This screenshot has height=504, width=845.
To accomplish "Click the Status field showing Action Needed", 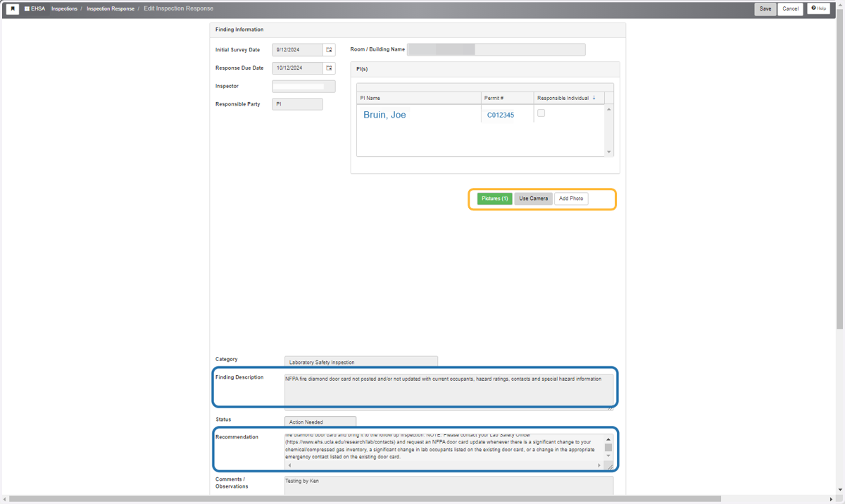I will [x=320, y=422].
